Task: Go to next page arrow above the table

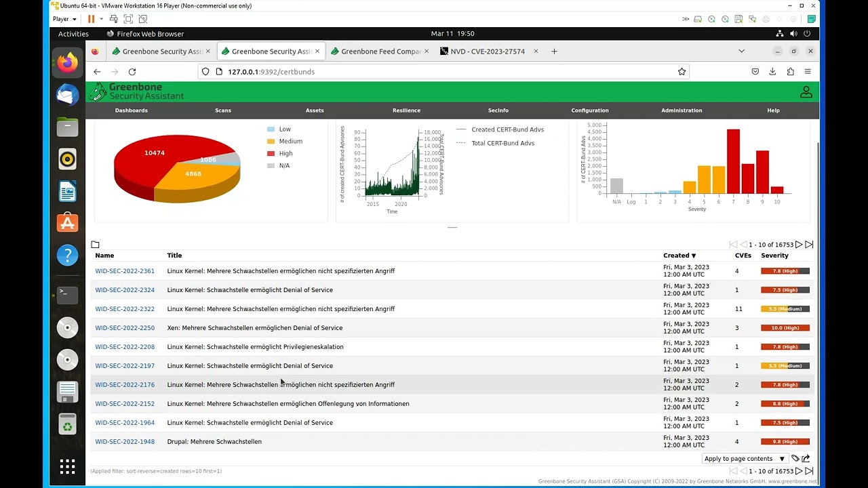Action: point(799,245)
